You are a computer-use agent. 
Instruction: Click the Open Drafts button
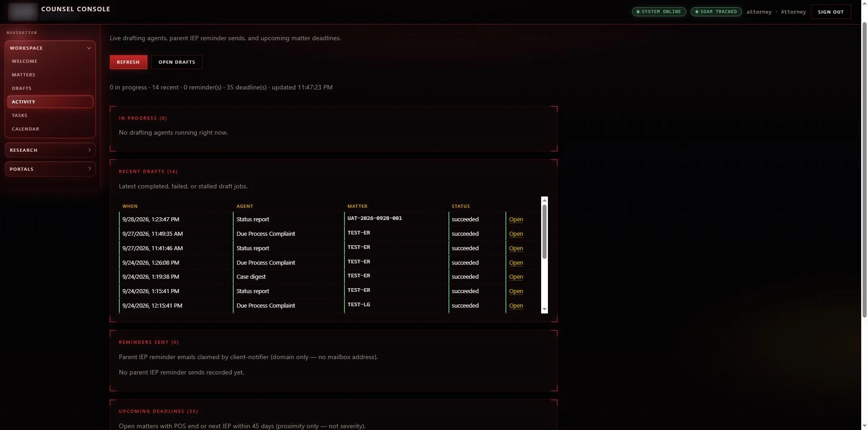click(177, 62)
